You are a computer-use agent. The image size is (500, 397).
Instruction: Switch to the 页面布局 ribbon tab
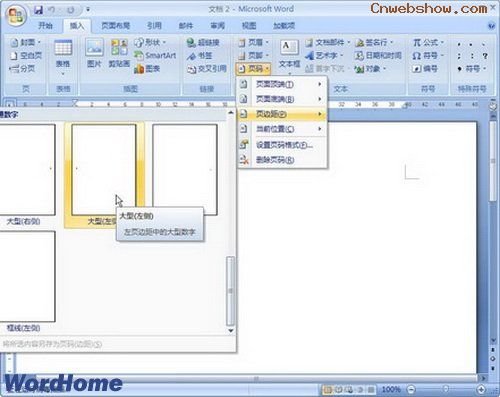tap(115, 26)
